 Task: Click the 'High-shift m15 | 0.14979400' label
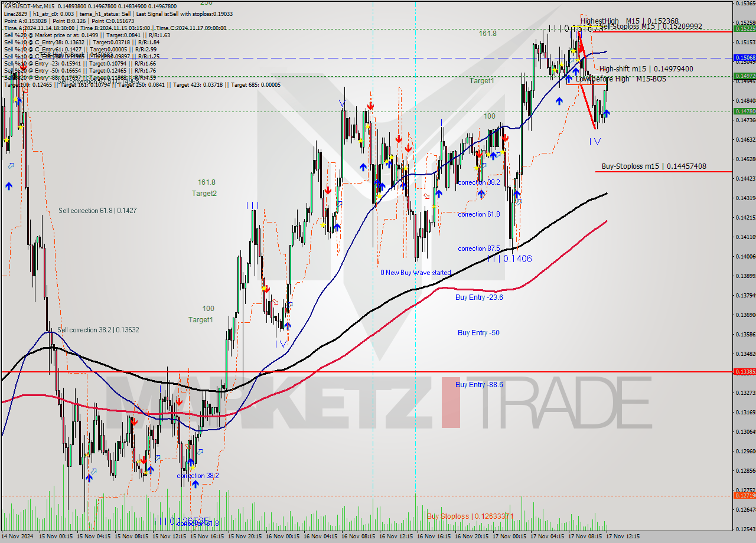click(x=646, y=69)
